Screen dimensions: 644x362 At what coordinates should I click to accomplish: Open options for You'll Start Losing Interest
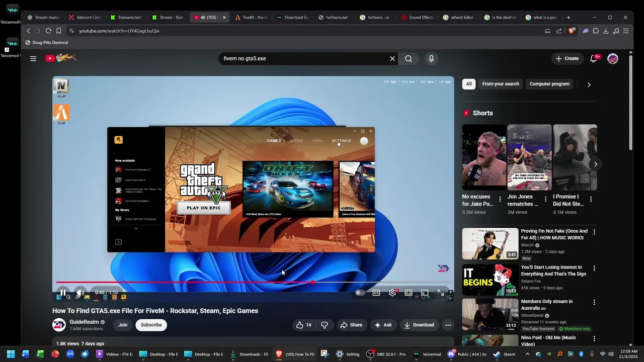pos(594,268)
